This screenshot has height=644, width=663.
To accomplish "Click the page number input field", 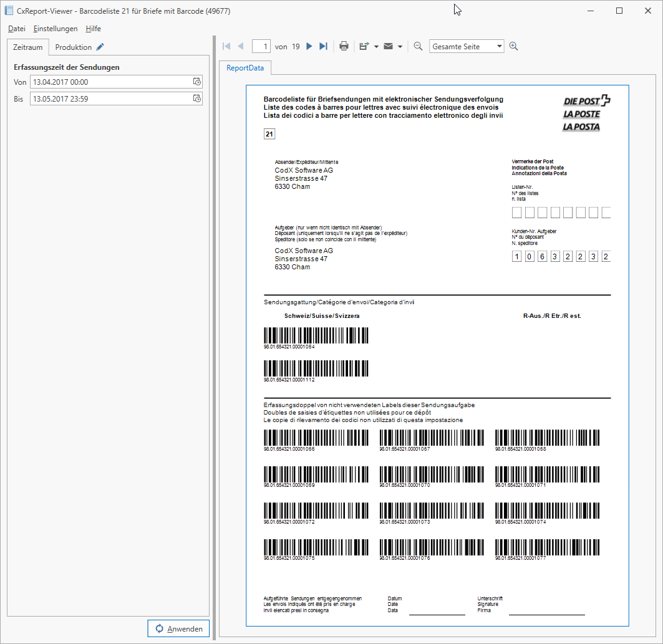I will point(261,47).
